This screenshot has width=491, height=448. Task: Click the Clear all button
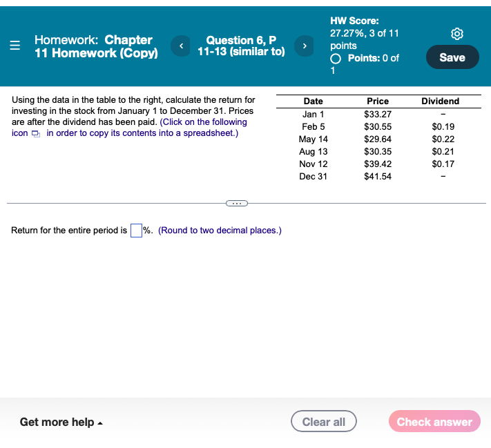[323, 421]
